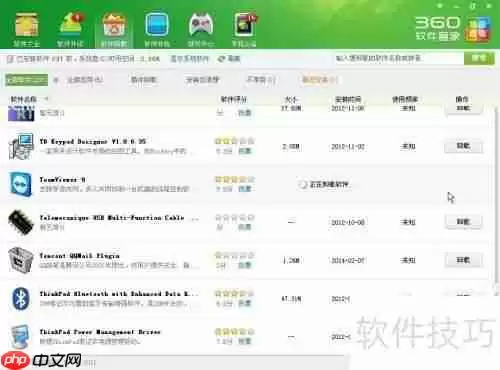Rate TD Keypad Designer using its stars
The width and height of the screenshot is (500, 370).
pyautogui.click(x=234, y=141)
